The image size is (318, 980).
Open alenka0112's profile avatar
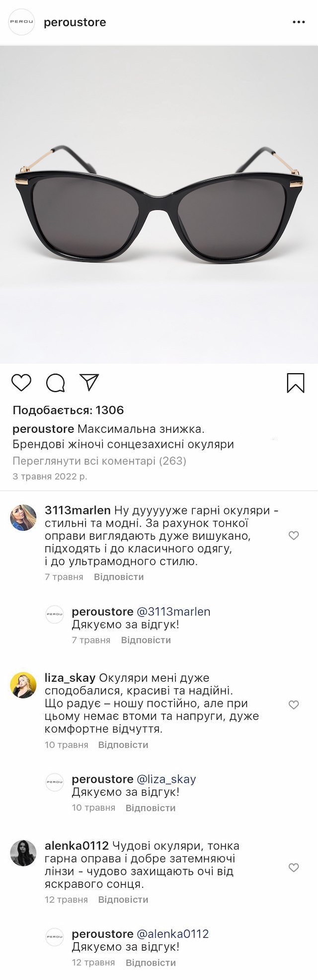(23, 853)
